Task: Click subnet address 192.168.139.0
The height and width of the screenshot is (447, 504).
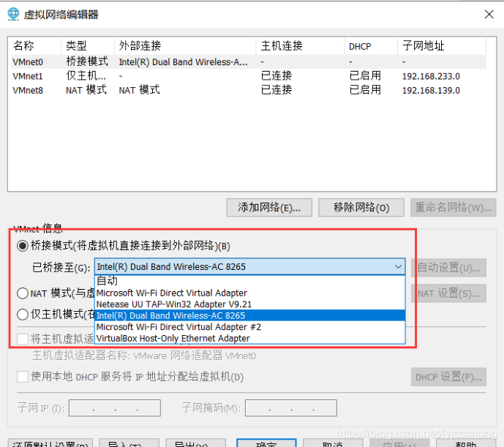Action: tap(431, 91)
